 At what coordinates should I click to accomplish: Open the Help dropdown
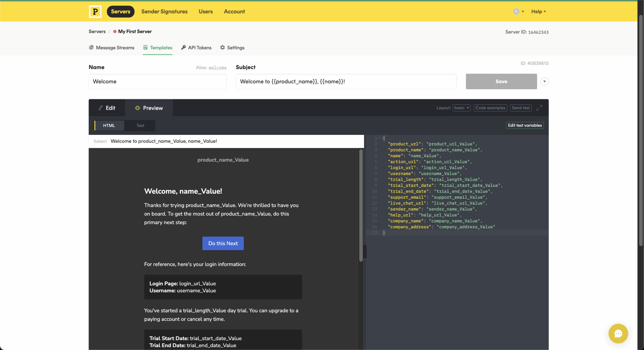538,12
